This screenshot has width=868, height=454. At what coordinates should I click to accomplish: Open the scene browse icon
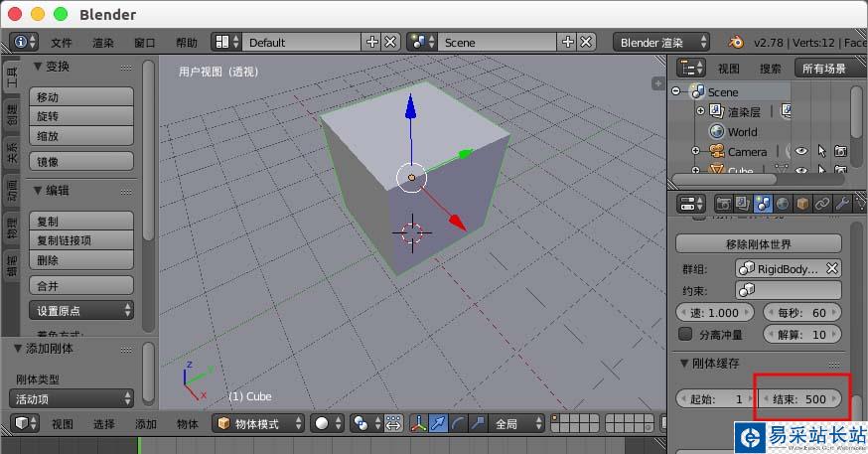(x=422, y=42)
